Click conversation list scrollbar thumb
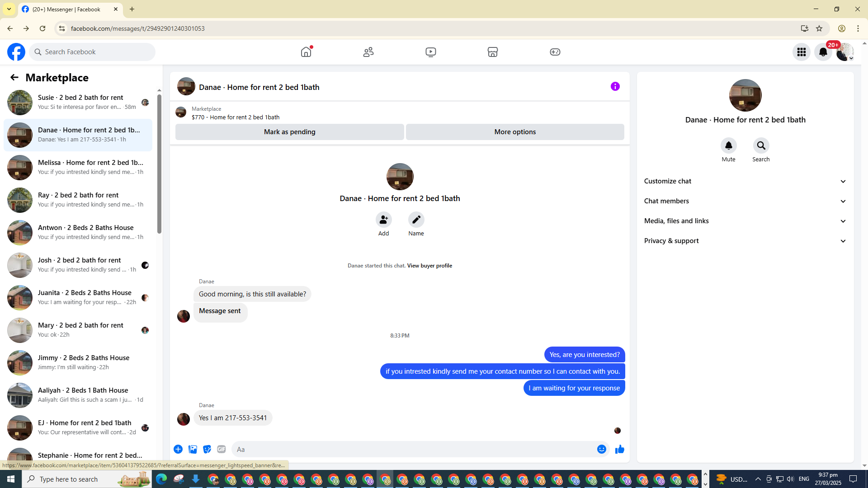Viewport: 868px width, 488px height. pos(159,164)
